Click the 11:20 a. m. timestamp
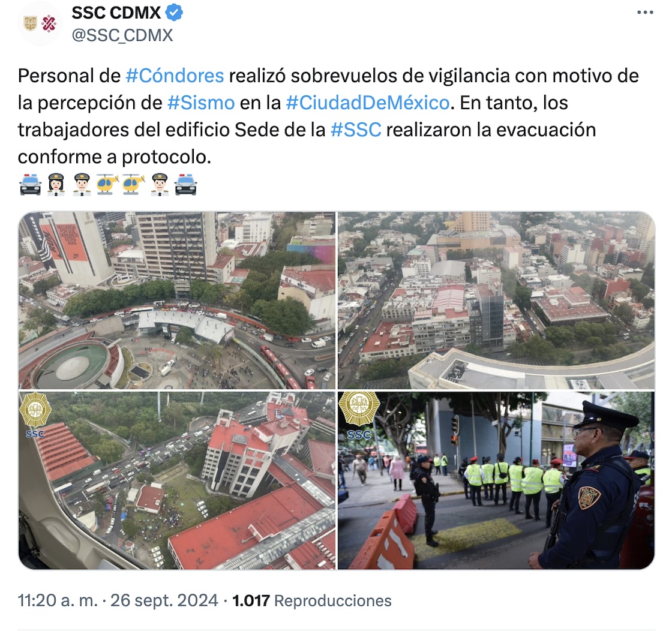The height and width of the screenshot is (631, 672). coord(58,600)
